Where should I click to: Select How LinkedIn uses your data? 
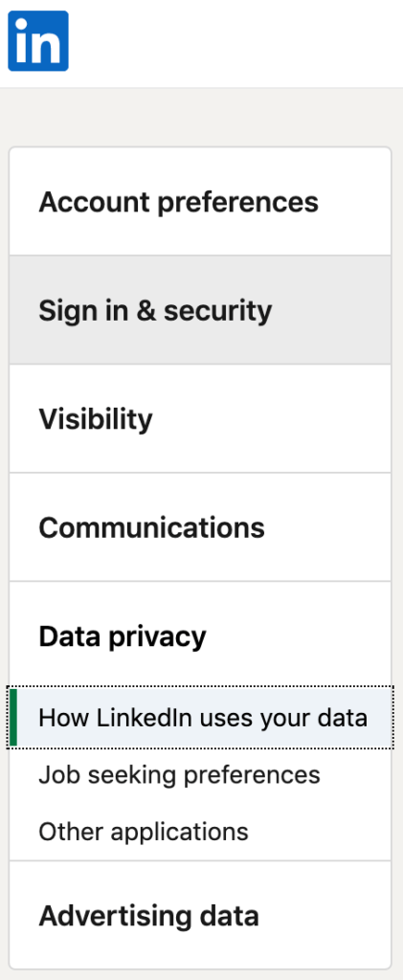coord(200,718)
